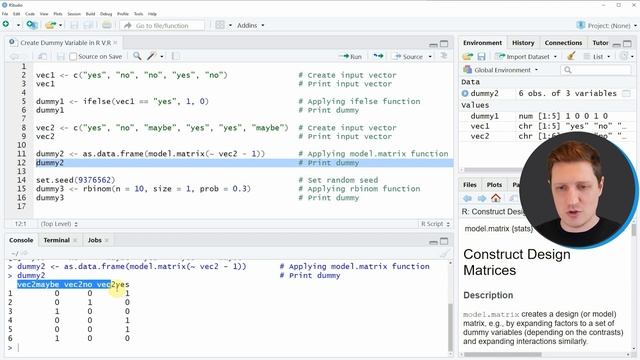This screenshot has width=640, height=360.
Task: Switch to the Terminal tab
Action: pyautogui.click(x=57, y=240)
